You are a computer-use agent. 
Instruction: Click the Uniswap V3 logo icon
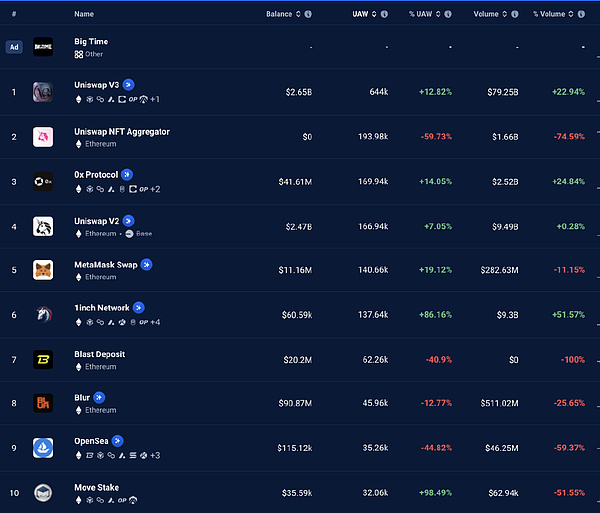[x=43, y=92]
